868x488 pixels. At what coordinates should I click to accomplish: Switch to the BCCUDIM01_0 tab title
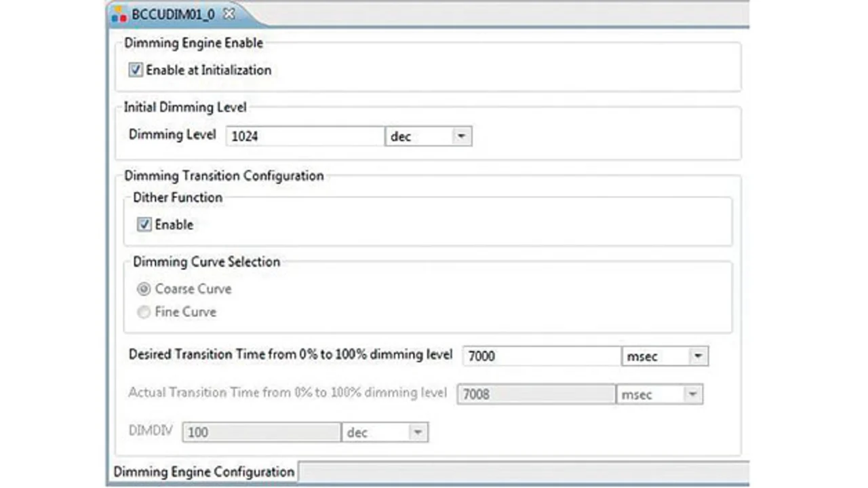tap(173, 14)
